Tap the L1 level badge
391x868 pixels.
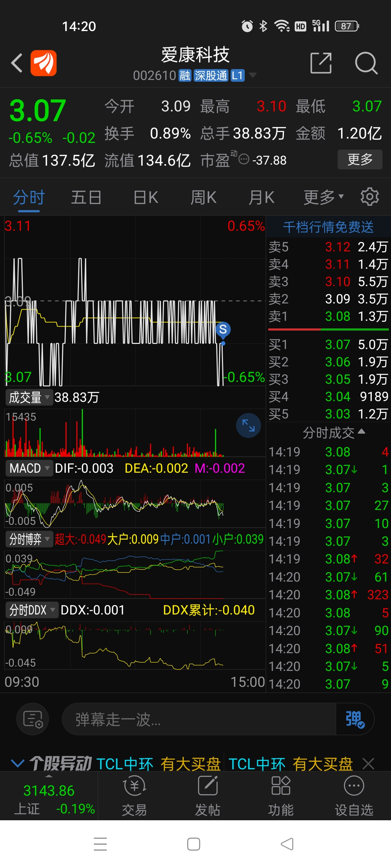pos(237,76)
